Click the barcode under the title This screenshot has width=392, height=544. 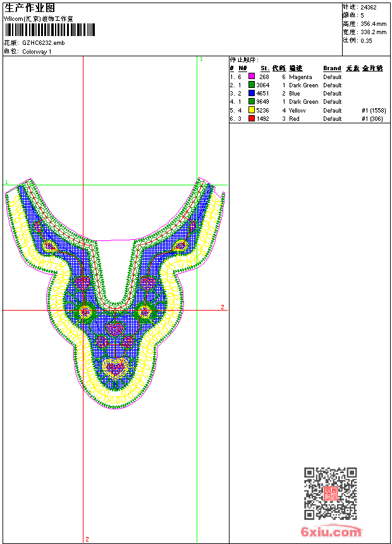coord(50,30)
